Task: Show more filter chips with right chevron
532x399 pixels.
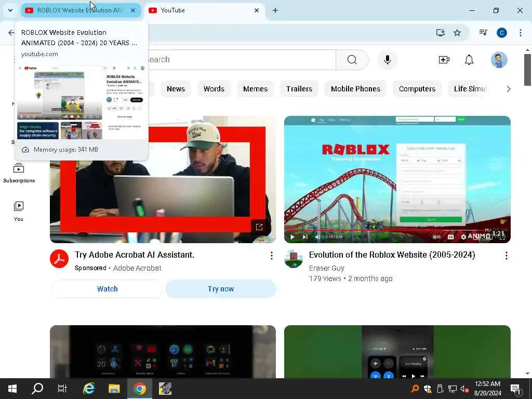Action: point(508,89)
